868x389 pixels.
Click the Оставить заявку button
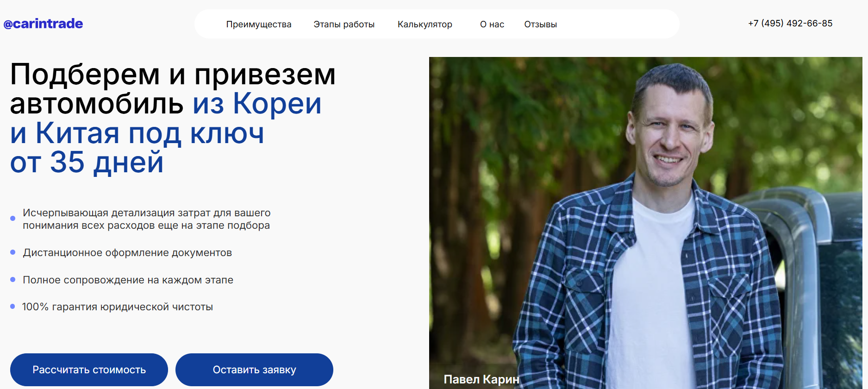click(254, 370)
